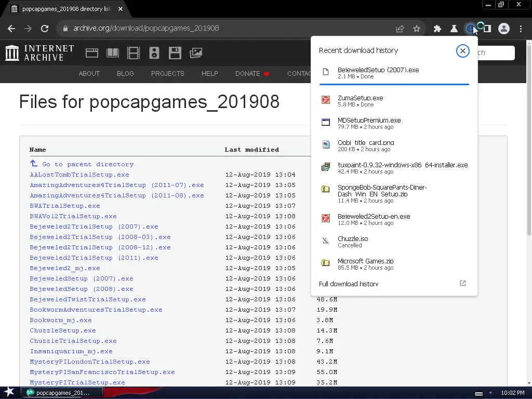Open the HELP menu item
This screenshot has width=532, height=399.
pos(210,74)
